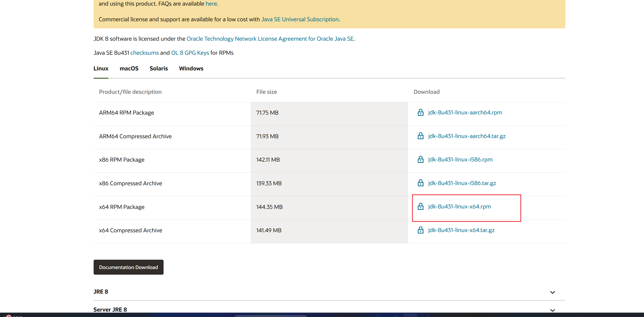Open the checksums link
The image size is (644, 317).
(144, 53)
